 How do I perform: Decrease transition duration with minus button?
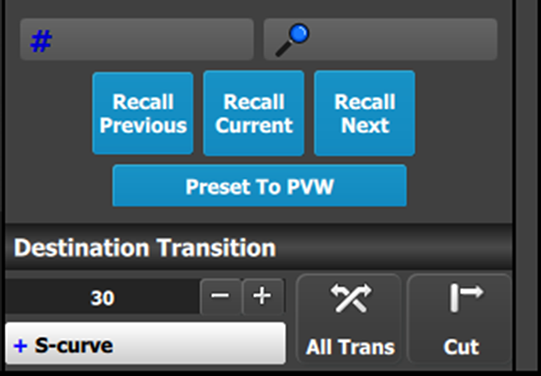pyautogui.click(x=221, y=297)
